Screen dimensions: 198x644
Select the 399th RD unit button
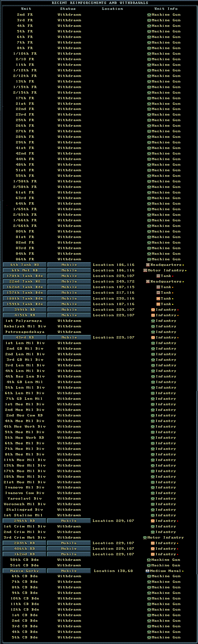[25, 310]
